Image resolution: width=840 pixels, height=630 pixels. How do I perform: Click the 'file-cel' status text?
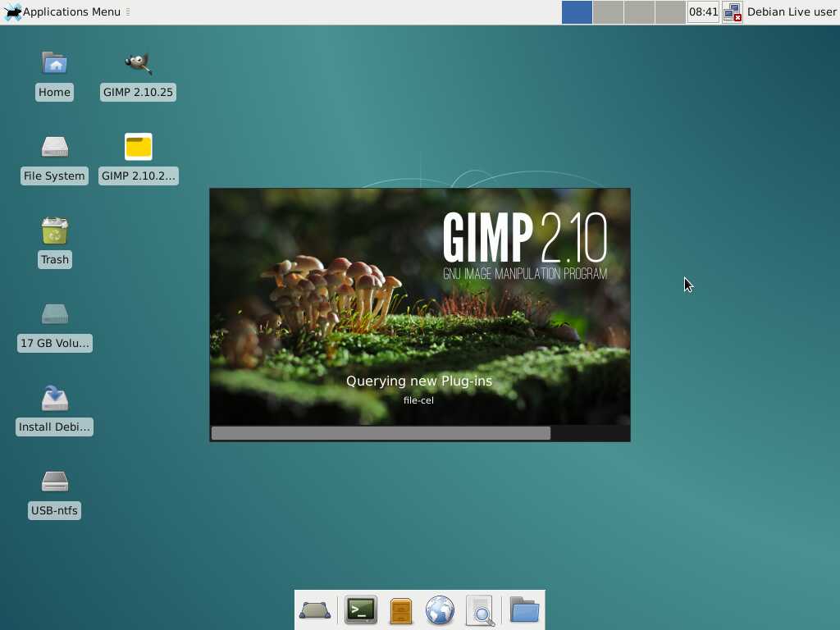tap(418, 400)
